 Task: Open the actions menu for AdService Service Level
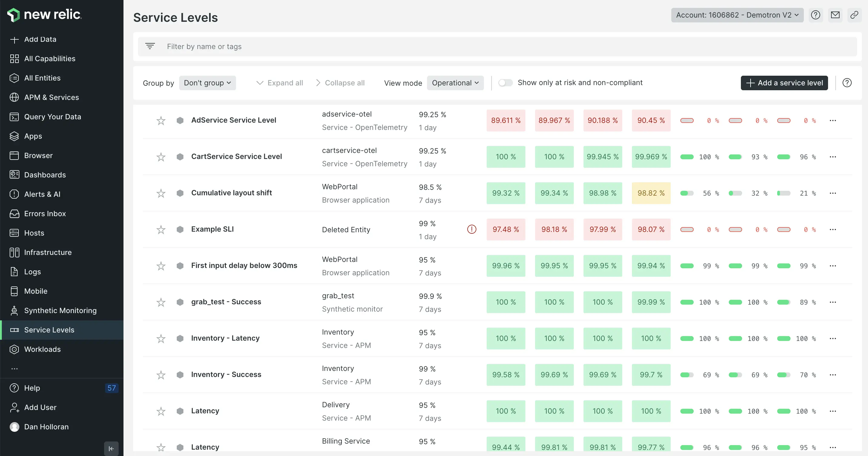click(833, 120)
